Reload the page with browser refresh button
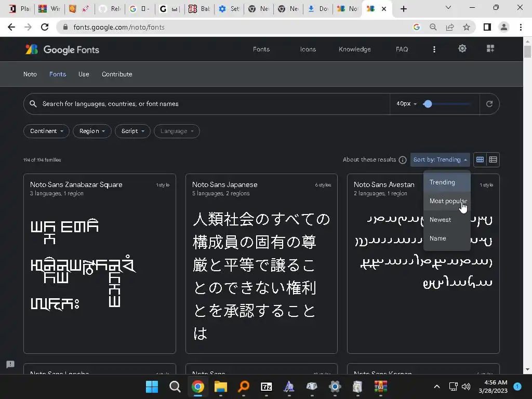The image size is (532, 399). [45, 27]
